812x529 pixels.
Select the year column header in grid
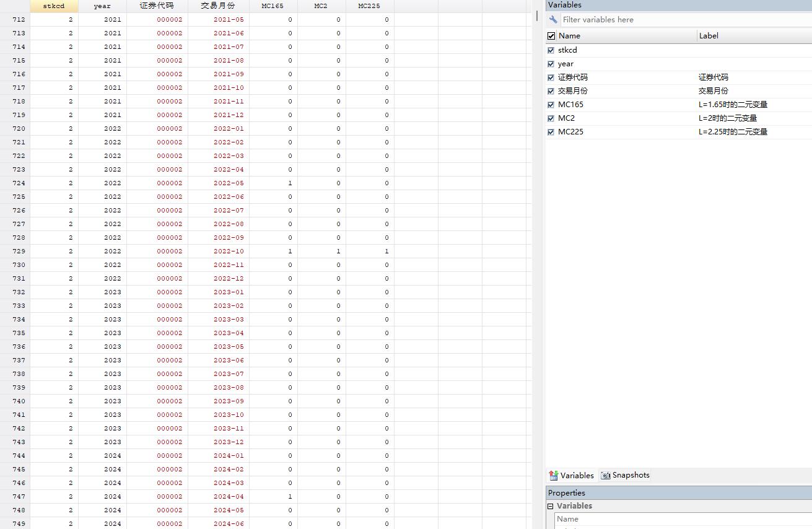click(x=102, y=6)
